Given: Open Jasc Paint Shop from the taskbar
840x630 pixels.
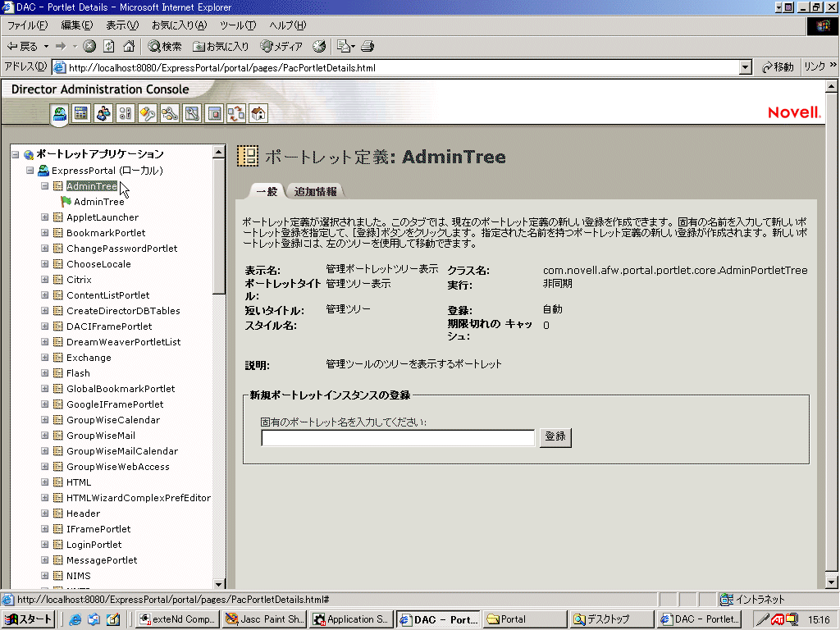Looking at the screenshot, I should click(x=264, y=619).
